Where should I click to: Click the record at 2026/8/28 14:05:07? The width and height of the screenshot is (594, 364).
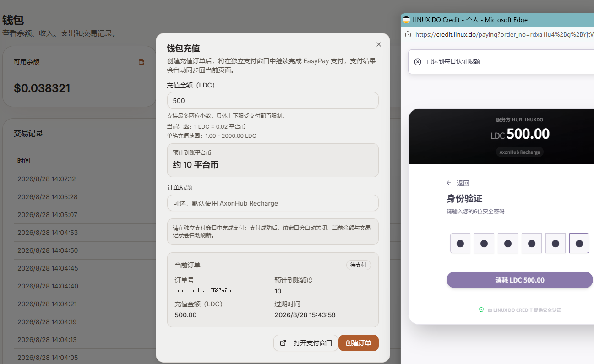pyautogui.click(x=48, y=215)
